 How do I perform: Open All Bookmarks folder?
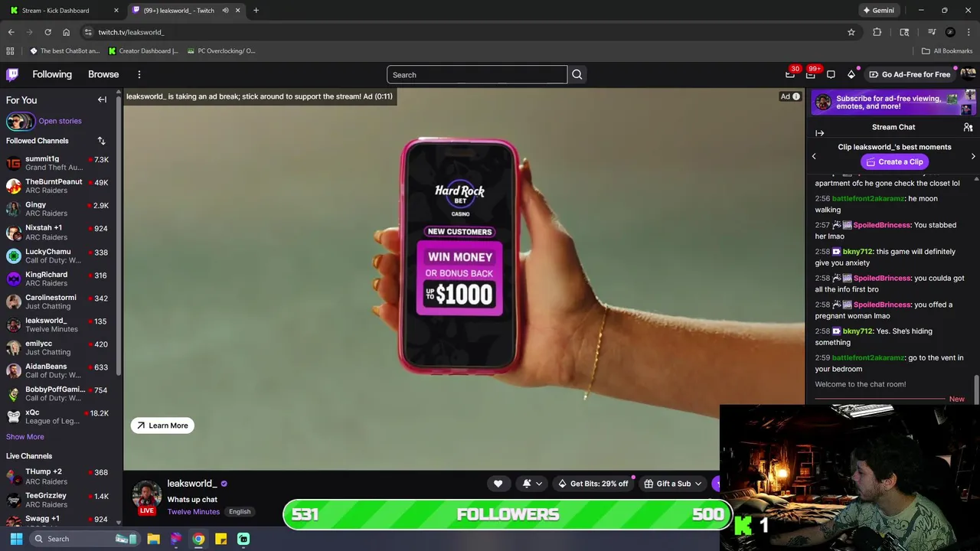tap(947, 51)
